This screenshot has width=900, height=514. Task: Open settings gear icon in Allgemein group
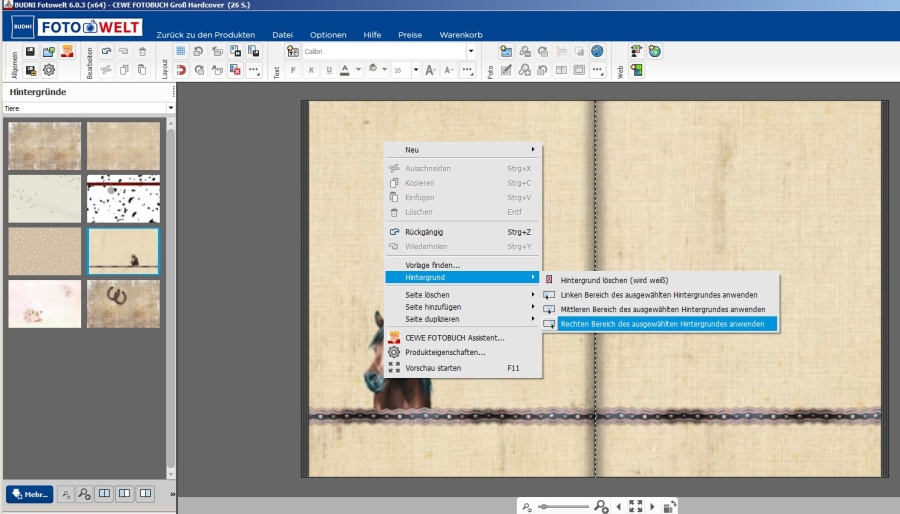pos(48,70)
